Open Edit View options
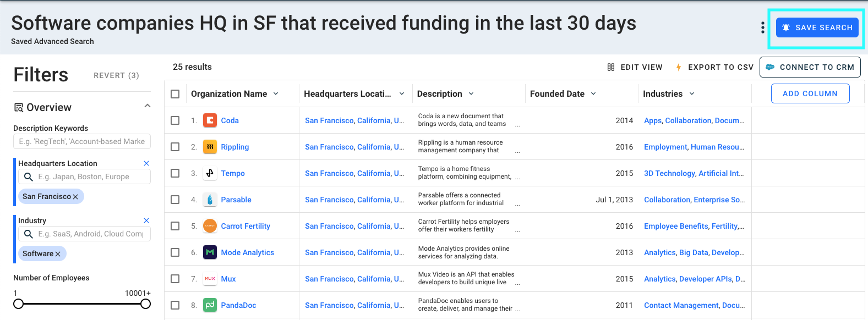The image size is (868, 320). 635,67
